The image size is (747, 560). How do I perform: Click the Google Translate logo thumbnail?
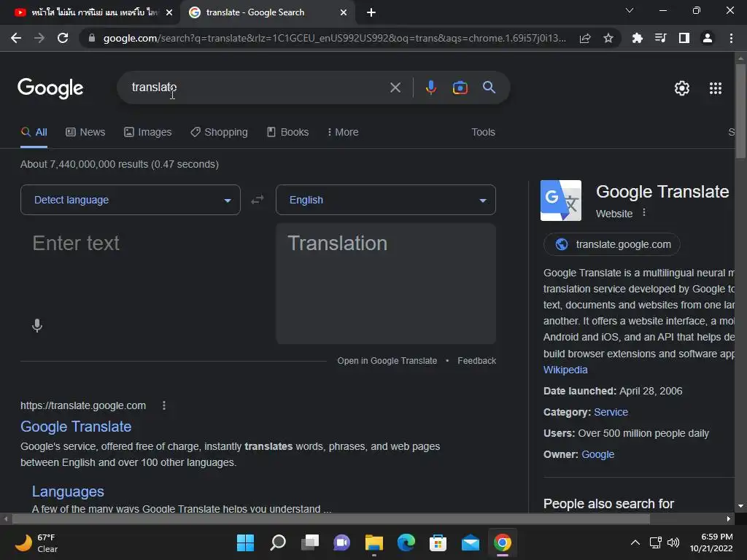coord(561,200)
